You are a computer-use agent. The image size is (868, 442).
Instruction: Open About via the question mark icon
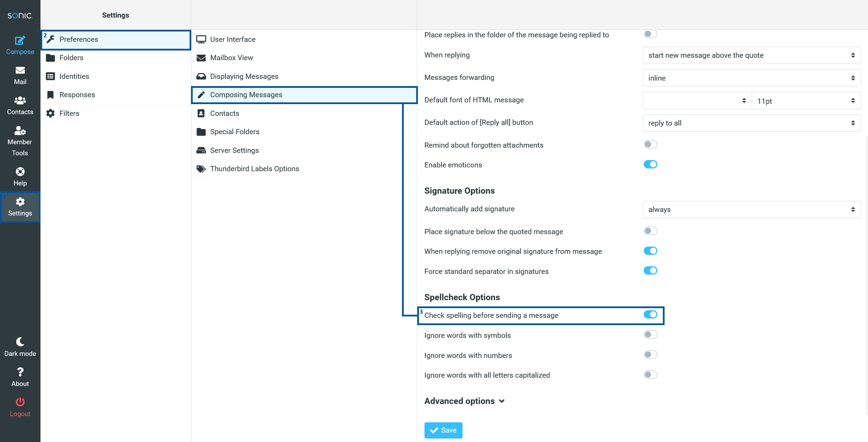(x=20, y=372)
